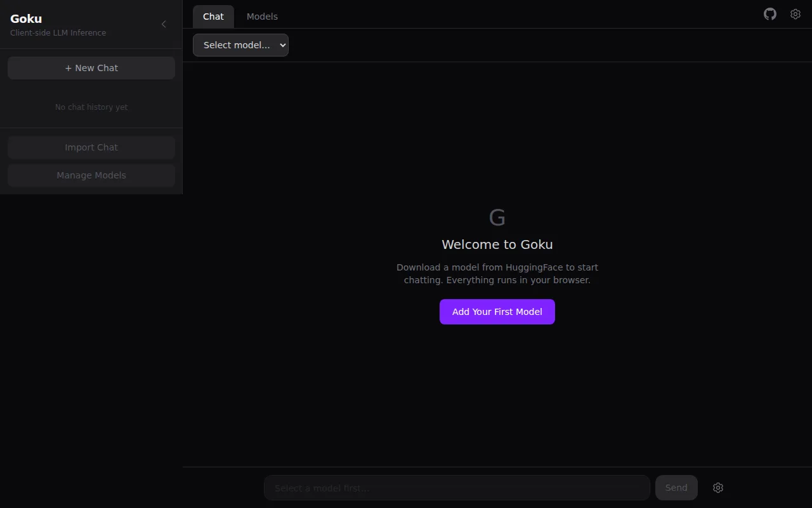Open Manage Models

[91, 175]
